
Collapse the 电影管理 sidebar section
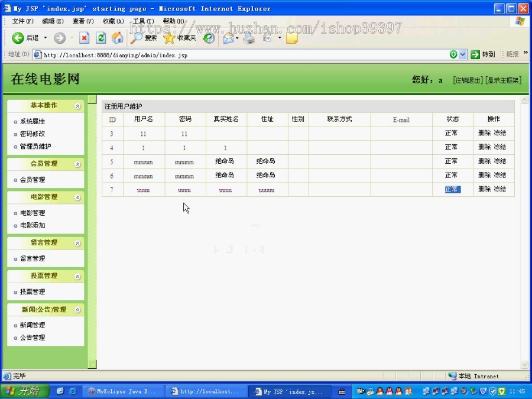click(x=77, y=197)
